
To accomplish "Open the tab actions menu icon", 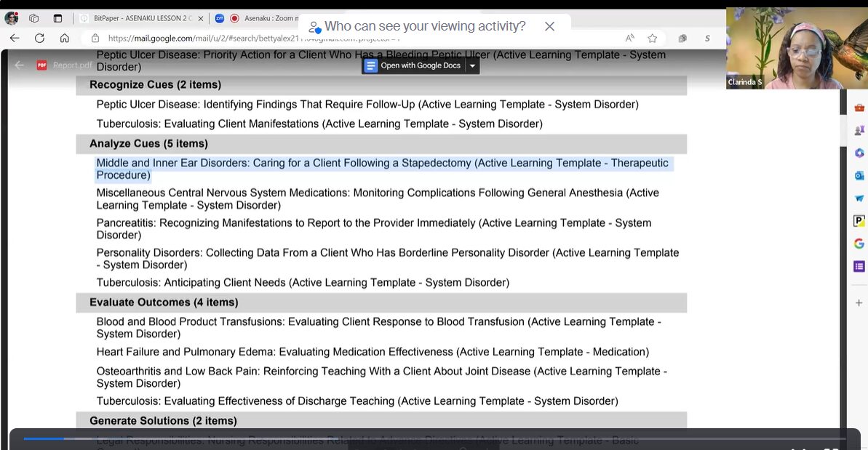I will tap(58, 18).
